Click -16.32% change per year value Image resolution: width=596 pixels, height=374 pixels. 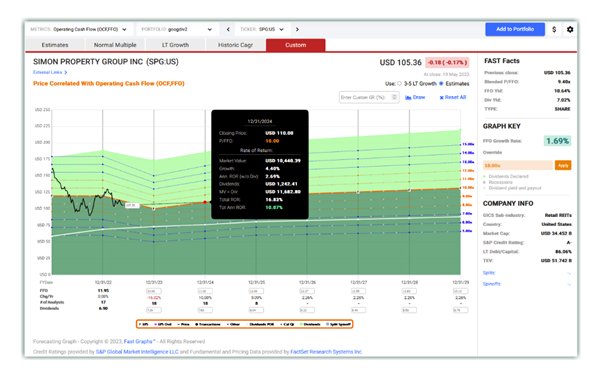(154, 298)
